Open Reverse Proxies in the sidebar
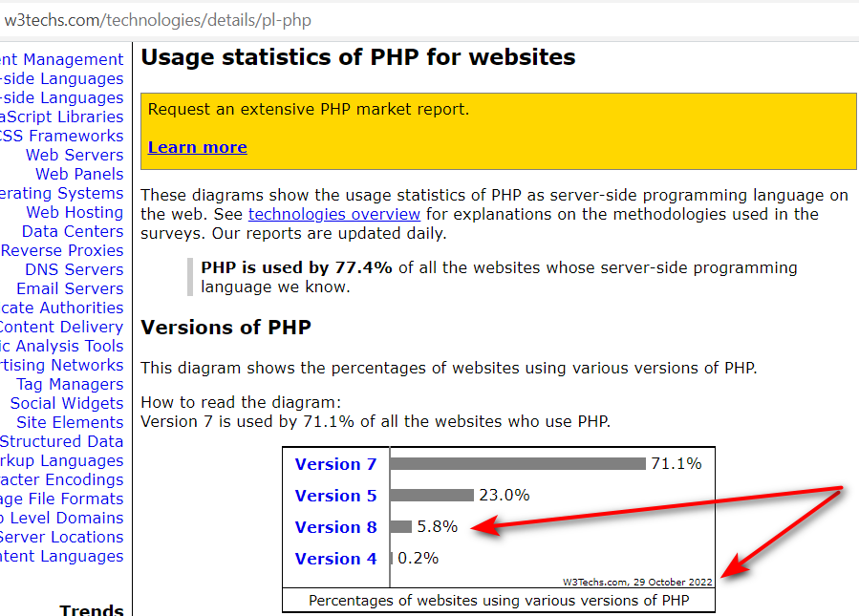 [62, 250]
